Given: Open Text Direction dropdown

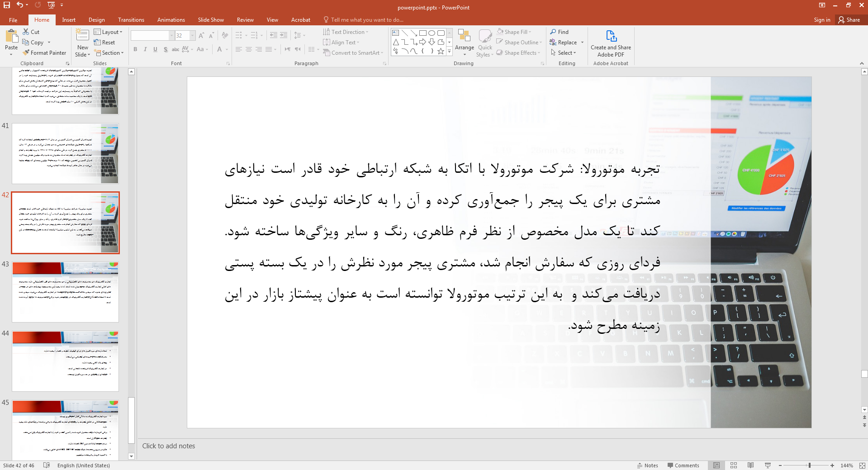Looking at the screenshot, I should click(346, 32).
